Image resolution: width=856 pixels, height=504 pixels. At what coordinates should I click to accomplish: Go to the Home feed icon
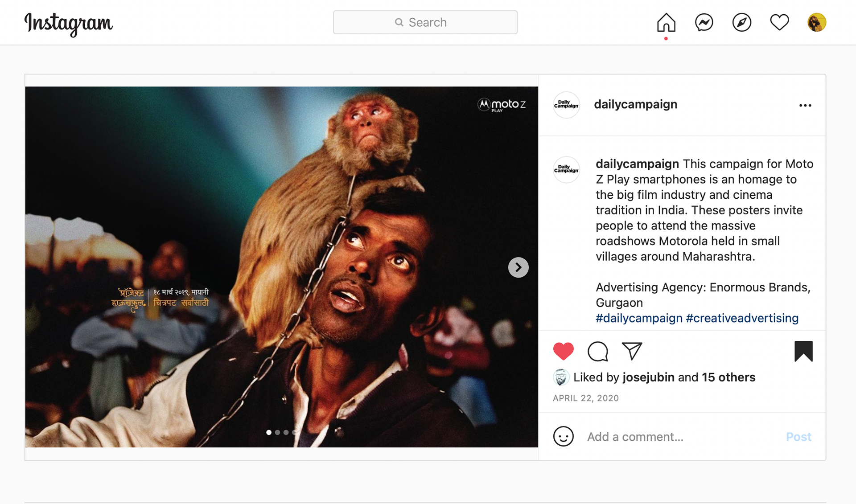coord(666,22)
